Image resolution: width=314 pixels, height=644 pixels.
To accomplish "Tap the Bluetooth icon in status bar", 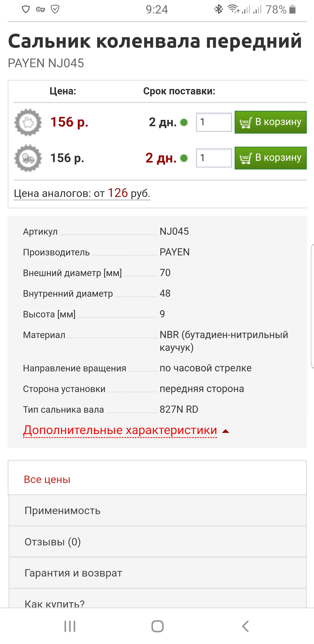I will (219, 9).
